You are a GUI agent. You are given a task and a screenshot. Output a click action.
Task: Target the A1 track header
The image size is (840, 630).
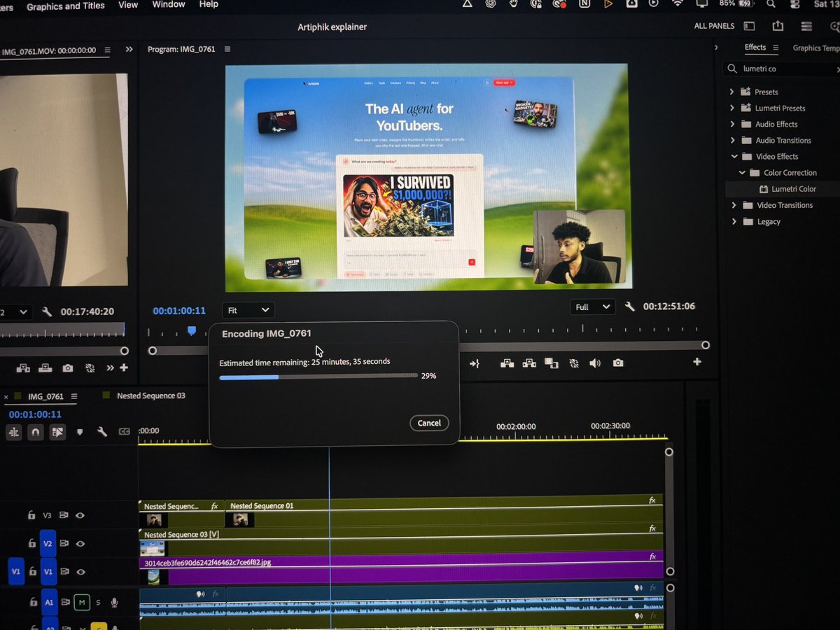point(49,602)
